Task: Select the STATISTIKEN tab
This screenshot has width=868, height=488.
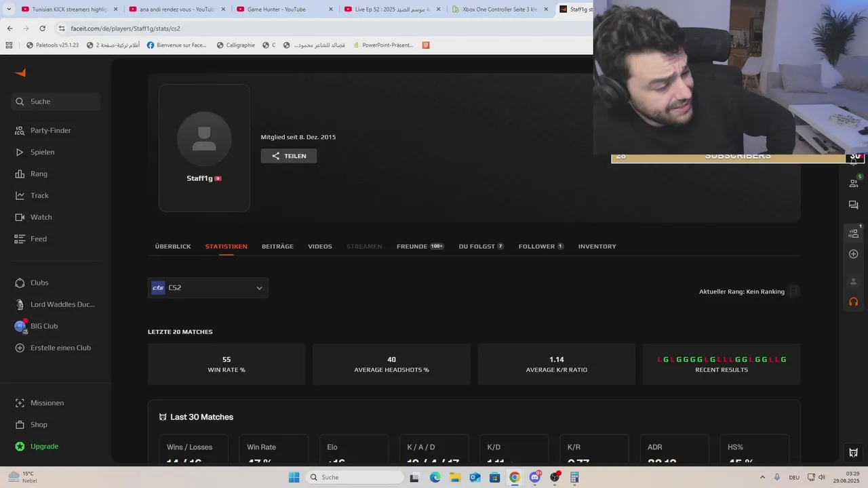Action: pos(226,247)
